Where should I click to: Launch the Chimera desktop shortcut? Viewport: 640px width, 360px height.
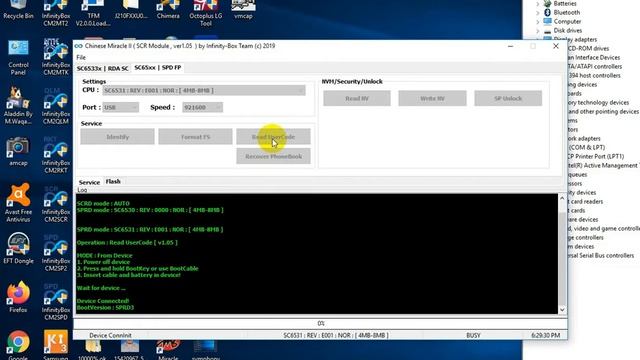click(168, 10)
